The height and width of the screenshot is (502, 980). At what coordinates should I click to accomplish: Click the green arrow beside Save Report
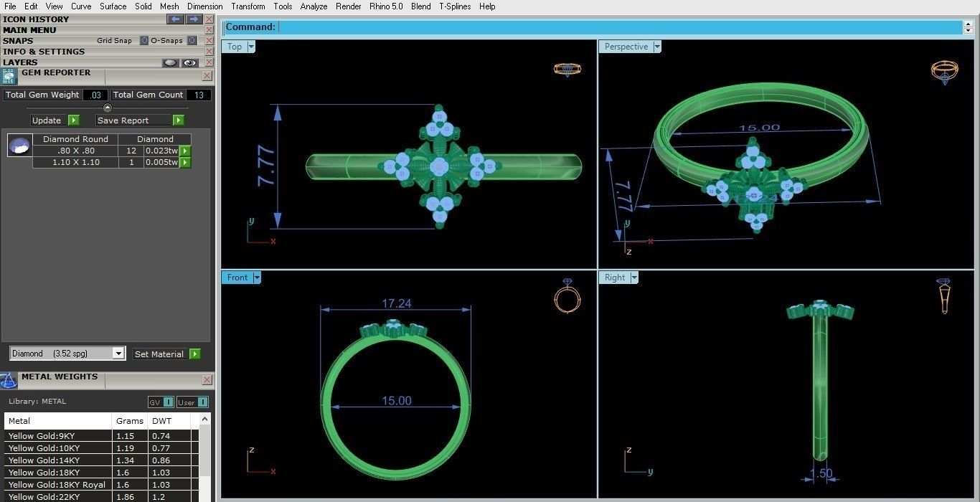(x=178, y=120)
